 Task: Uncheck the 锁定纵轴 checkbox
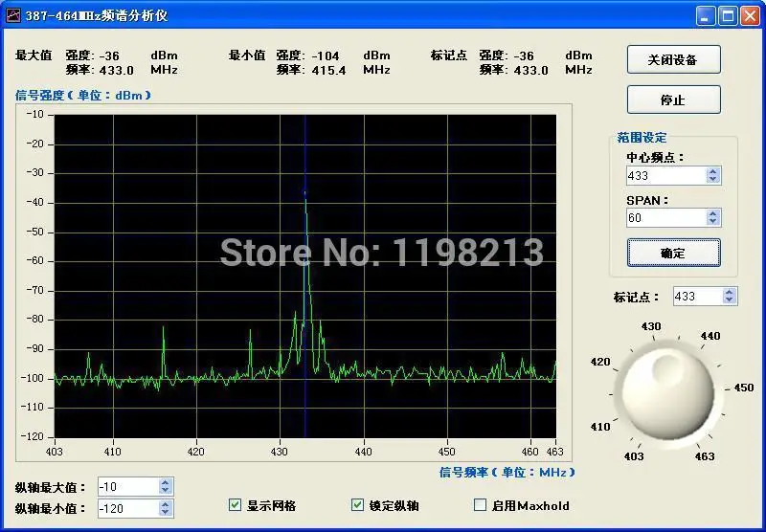[357, 504]
